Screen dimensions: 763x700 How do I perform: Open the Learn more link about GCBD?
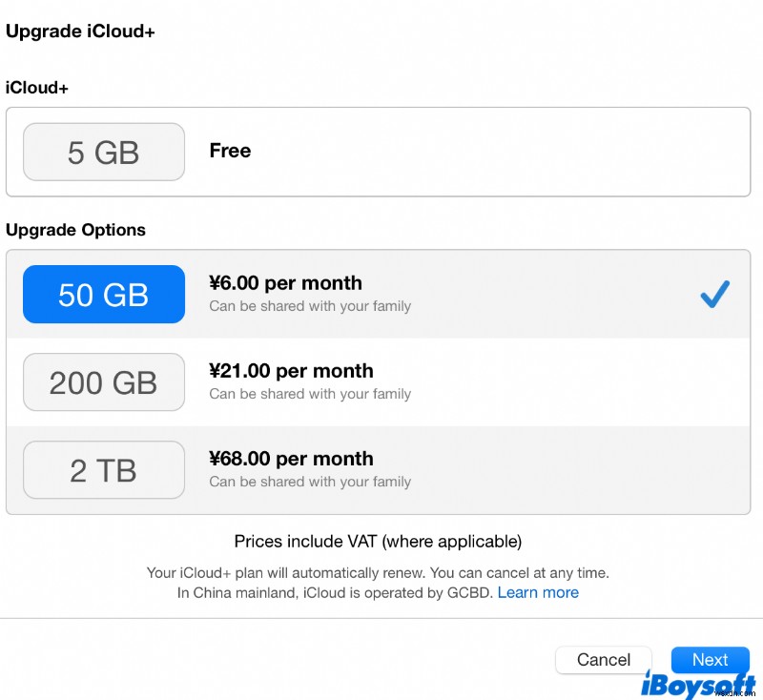(538, 592)
